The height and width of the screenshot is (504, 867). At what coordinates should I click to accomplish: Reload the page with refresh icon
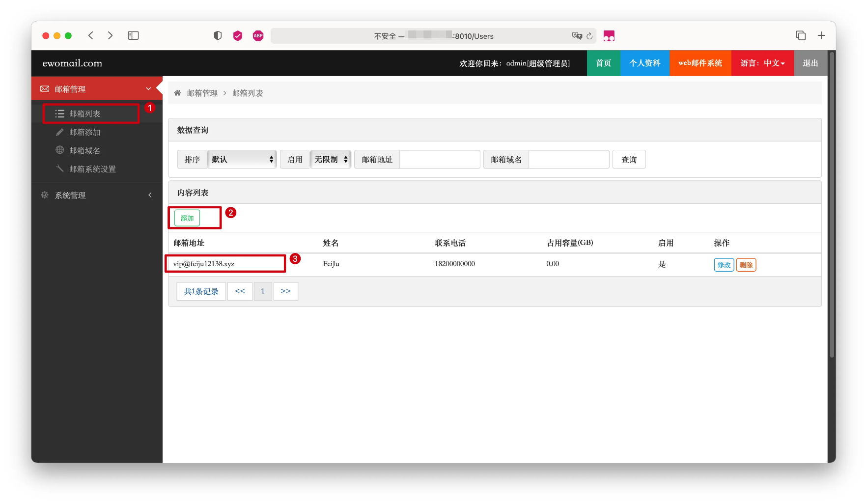coord(589,36)
